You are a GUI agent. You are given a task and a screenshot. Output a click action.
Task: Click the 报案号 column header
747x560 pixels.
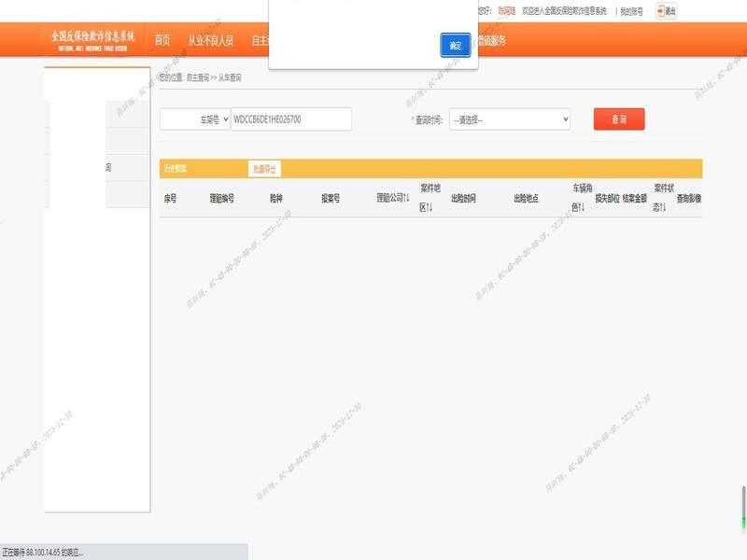click(331, 199)
